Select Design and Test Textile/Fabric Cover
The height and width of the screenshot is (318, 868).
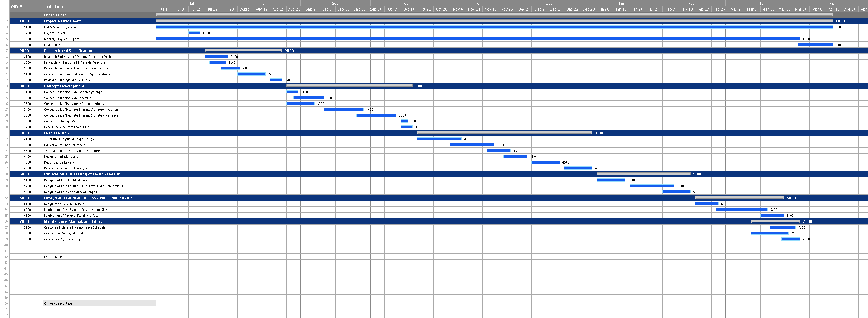[x=70, y=180]
